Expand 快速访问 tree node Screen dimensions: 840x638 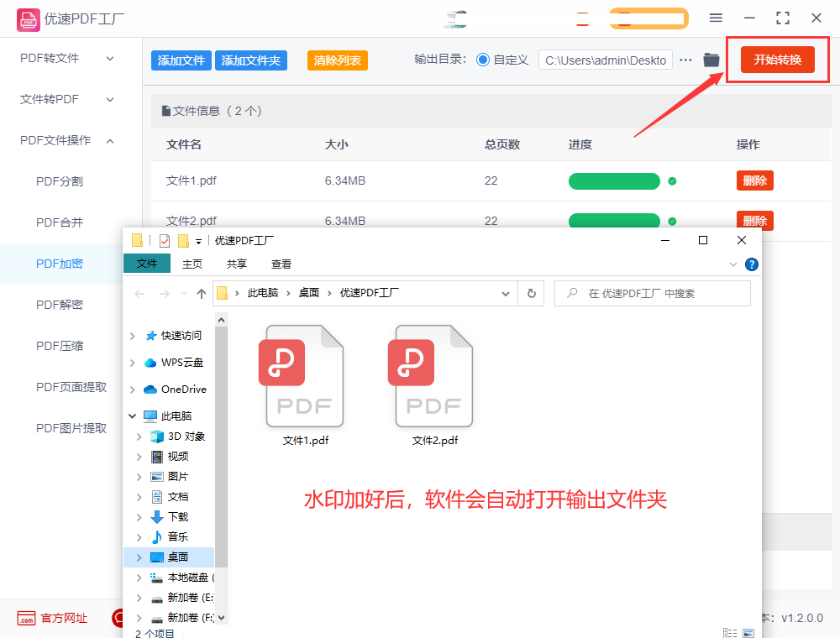point(133,336)
